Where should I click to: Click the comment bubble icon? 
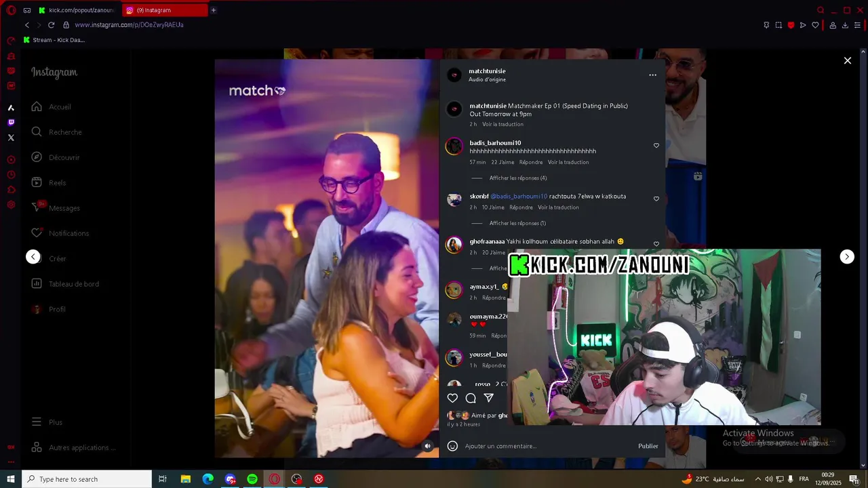point(471,399)
